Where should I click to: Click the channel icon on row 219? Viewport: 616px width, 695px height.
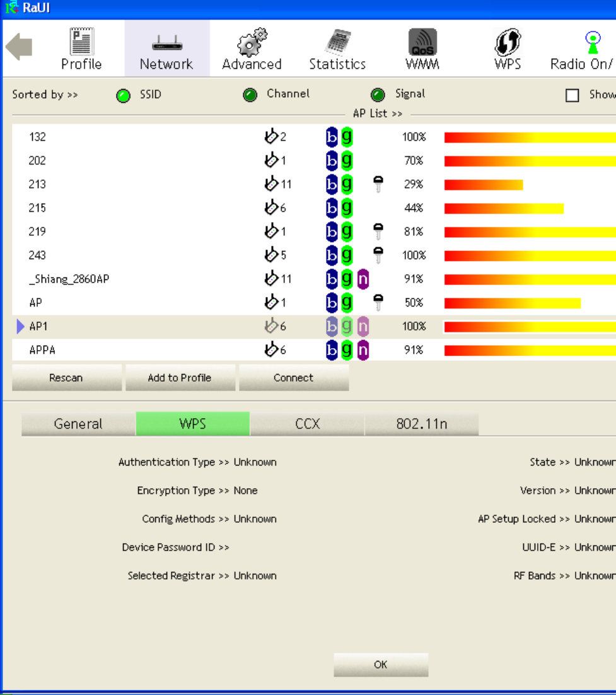click(x=270, y=231)
